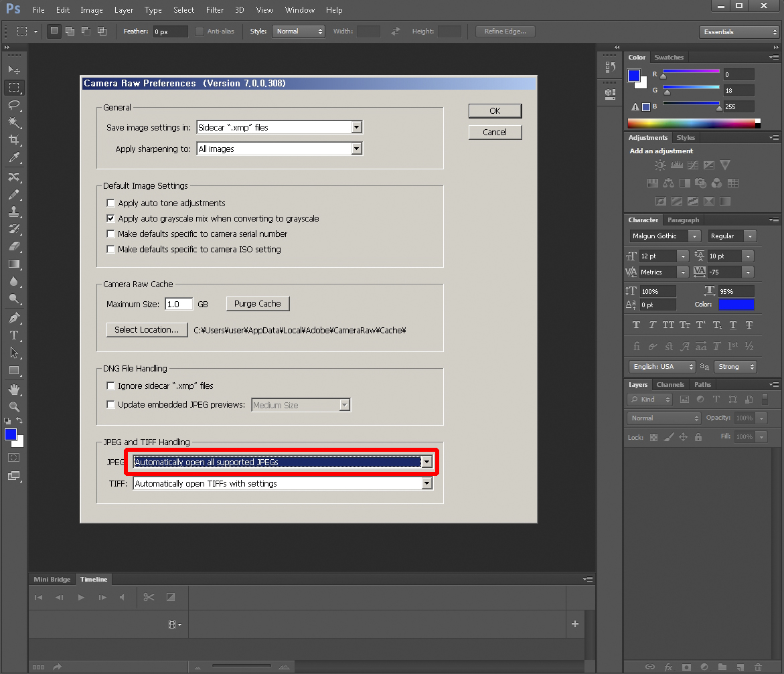Screen dimensions: 784x674
Task: Click the Underline text style icon
Action: click(733, 325)
